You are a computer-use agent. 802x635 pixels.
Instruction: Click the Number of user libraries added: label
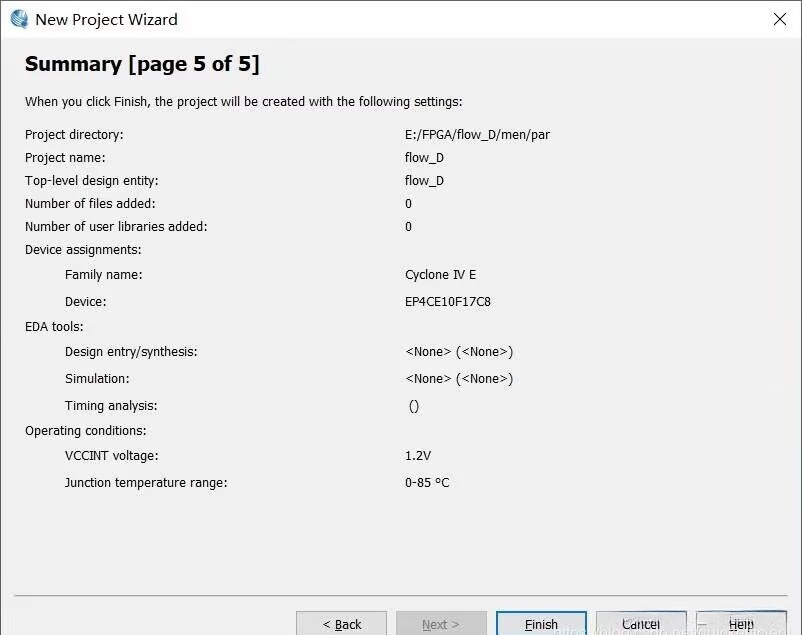pos(116,227)
